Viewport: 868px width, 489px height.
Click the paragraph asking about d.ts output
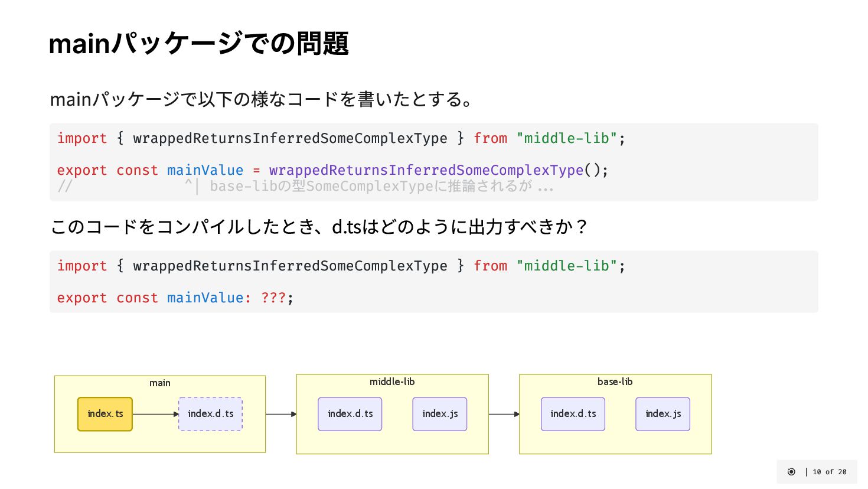[x=319, y=227]
